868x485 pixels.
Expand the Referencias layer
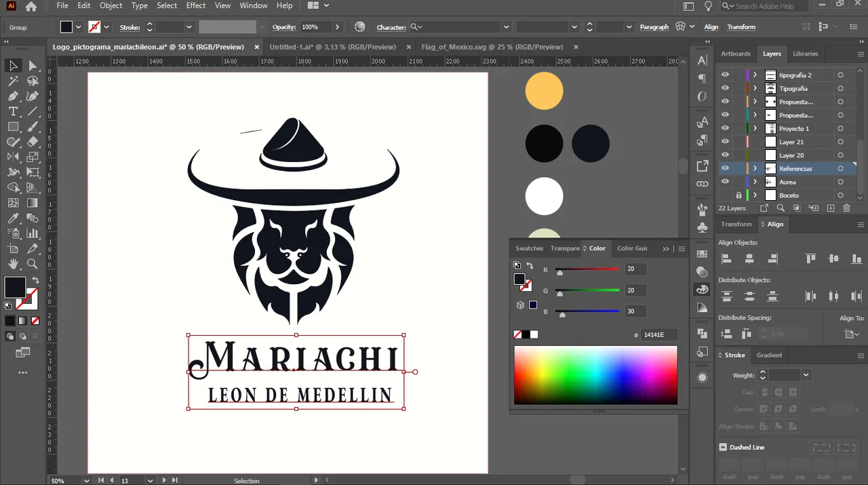coord(755,168)
